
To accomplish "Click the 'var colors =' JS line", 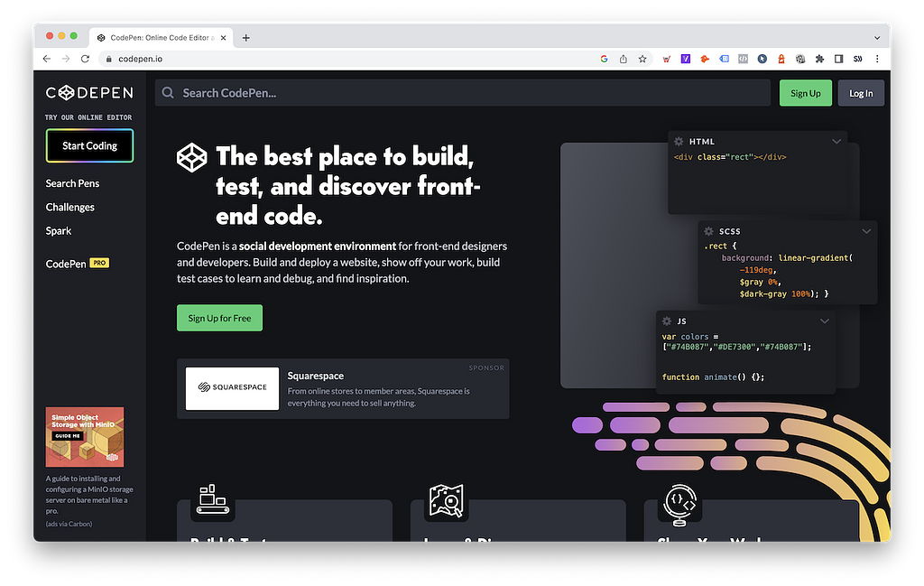I will click(690, 337).
